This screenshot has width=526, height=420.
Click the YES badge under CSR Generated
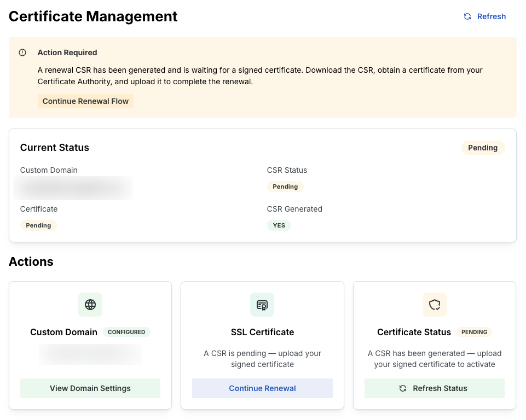pyautogui.click(x=279, y=226)
